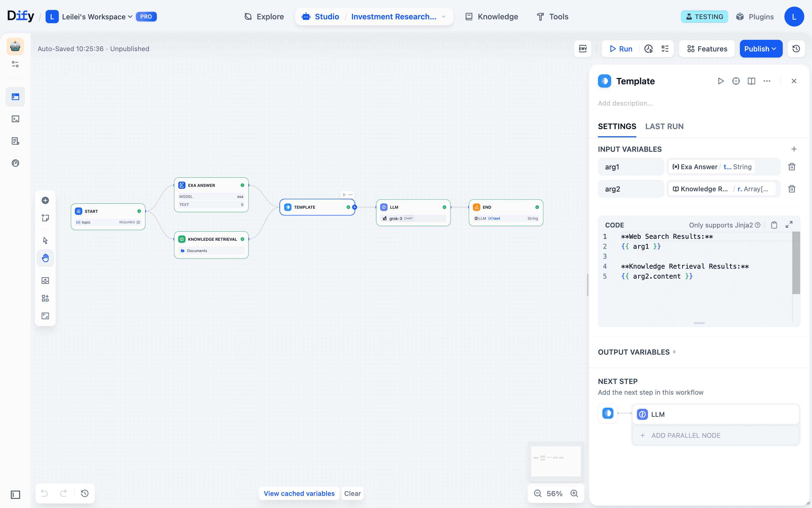Open the ENV environment variables icon
The image size is (812, 508).
click(582, 49)
